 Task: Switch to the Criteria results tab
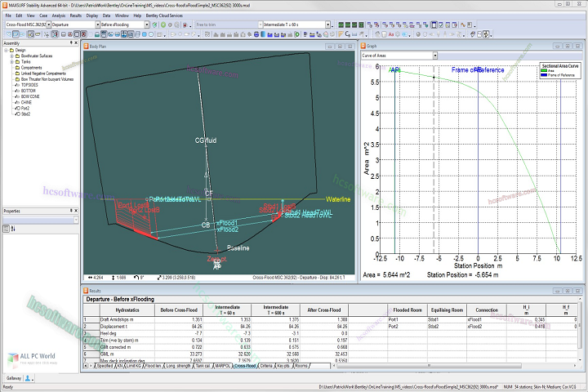[266, 367]
